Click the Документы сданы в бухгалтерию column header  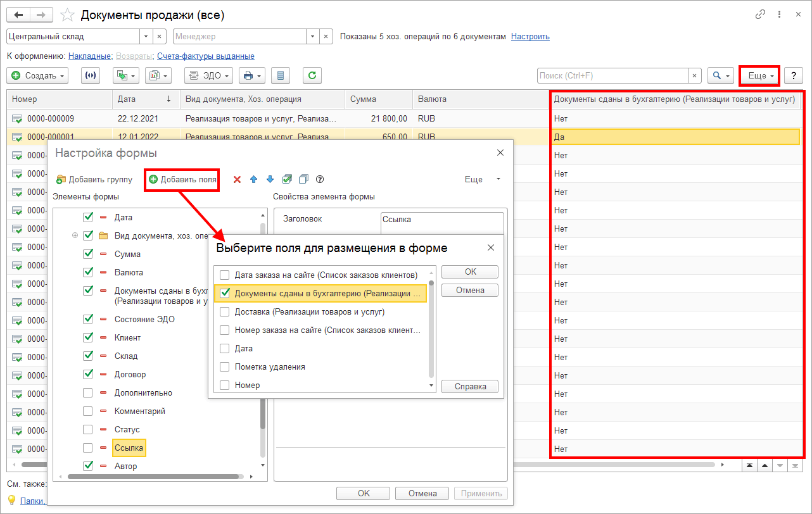(x=674, y=99)
